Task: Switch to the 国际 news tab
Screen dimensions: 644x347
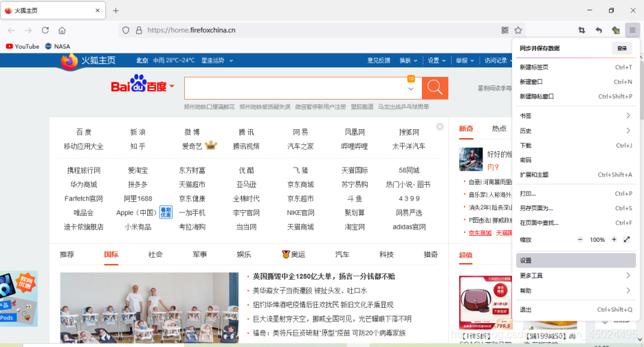Action: coord(111,255)
